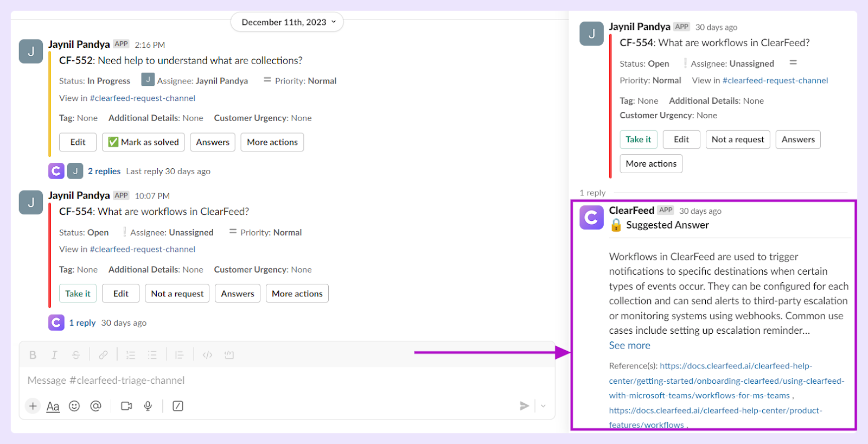The width and height of the screenshot is (868, 444).
Task: Toggle bold formatting in message composer
Action: click(x=33, y=355)
